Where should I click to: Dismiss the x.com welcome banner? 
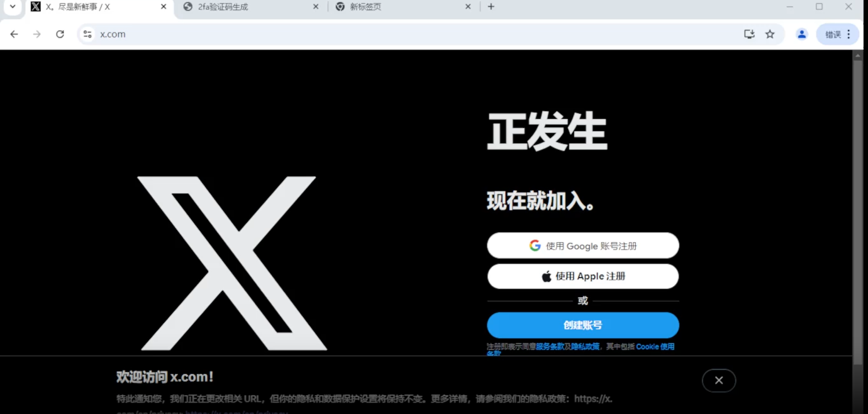click(718, 381)
